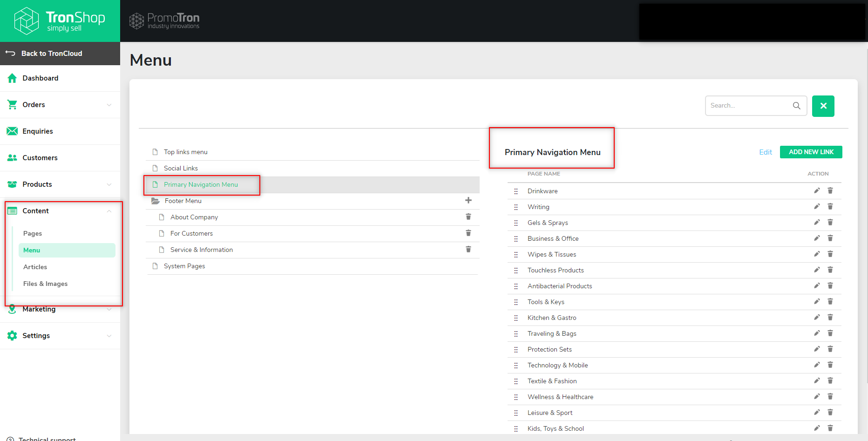Screen dimensions: 868x441
Task: Select About Company in the tree
Action: pos(194,217)
